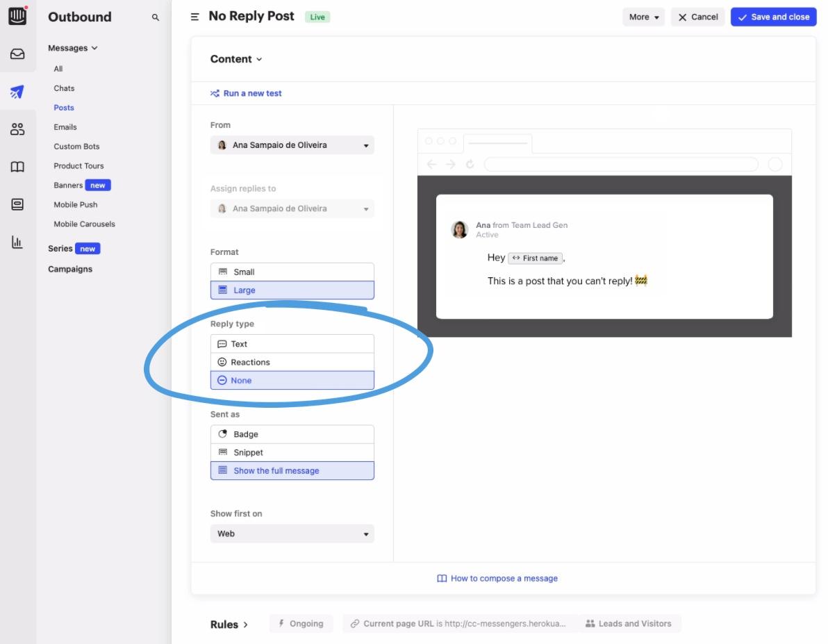This screenshot has height=644, width=828.
Task: Open the From sender dropdown
Action: pyautogui.click(x=292, y=145)
